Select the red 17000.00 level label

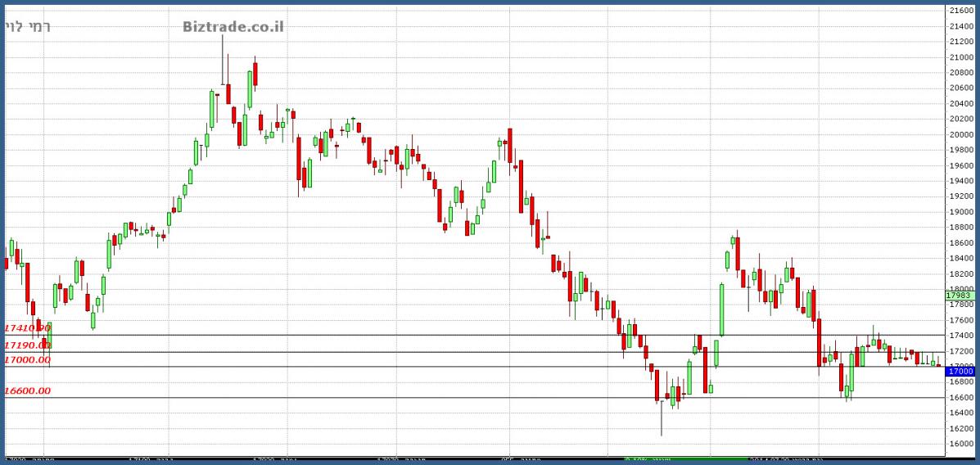27,359
